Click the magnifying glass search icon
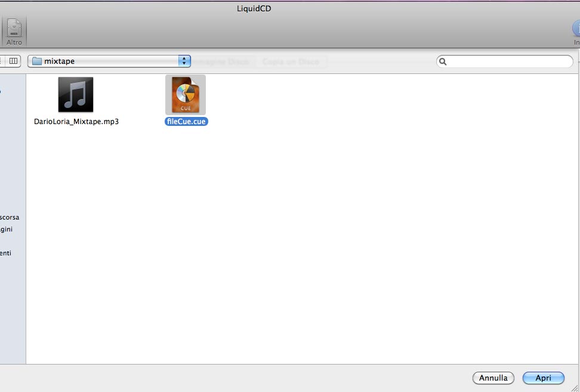Viewport: 580px width, 392px height. tap(443, 62)
